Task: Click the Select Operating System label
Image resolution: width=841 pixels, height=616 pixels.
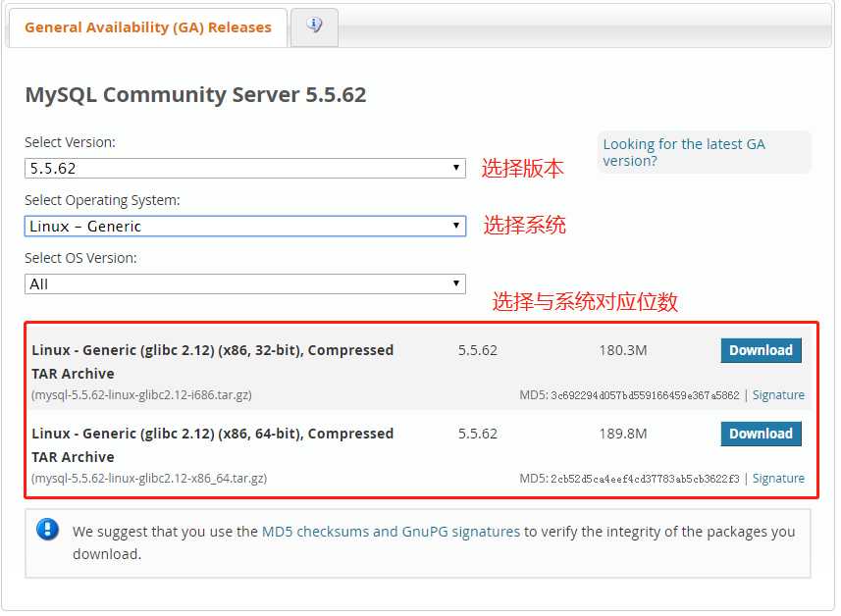Action: [102, 200]
